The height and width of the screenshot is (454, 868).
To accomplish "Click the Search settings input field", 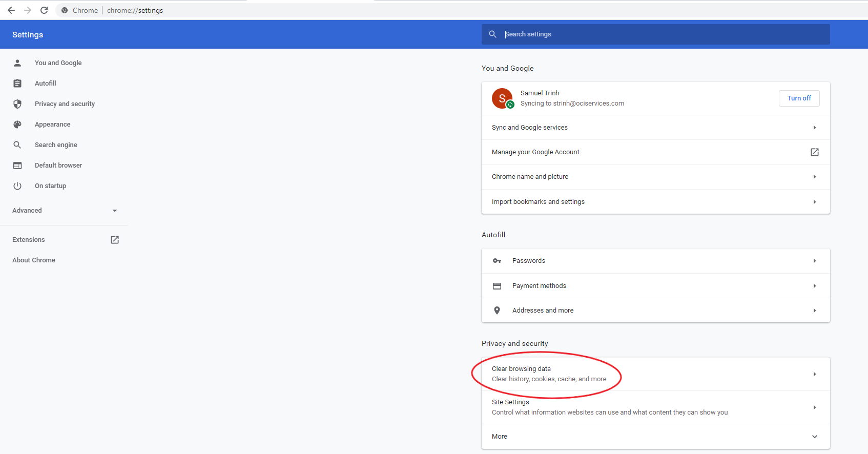I will click(661, 34).
